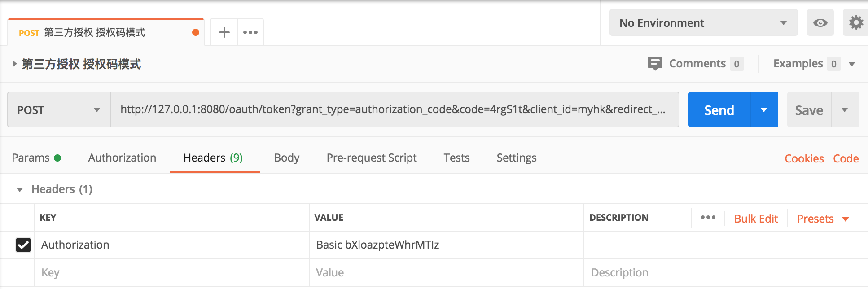Click the unsaved orange dot on request tab
This screenshot has width=868, height=289.
pyautogui.click(x=196, y=32)
